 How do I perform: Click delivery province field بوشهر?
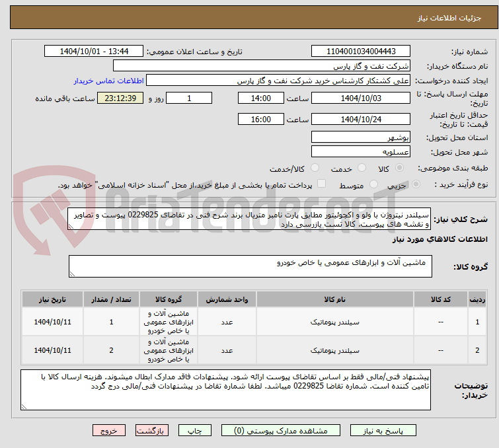pos(361,137)
